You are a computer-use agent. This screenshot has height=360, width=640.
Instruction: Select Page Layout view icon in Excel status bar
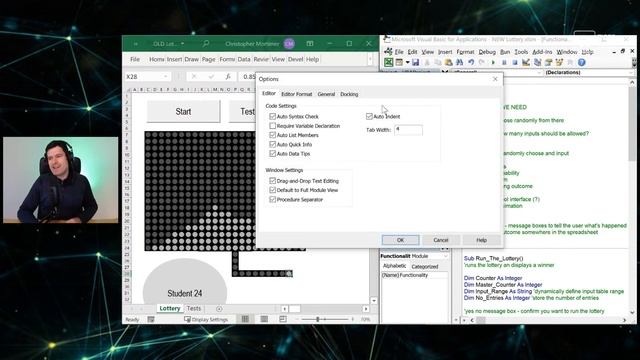click(x=264, y=319)
